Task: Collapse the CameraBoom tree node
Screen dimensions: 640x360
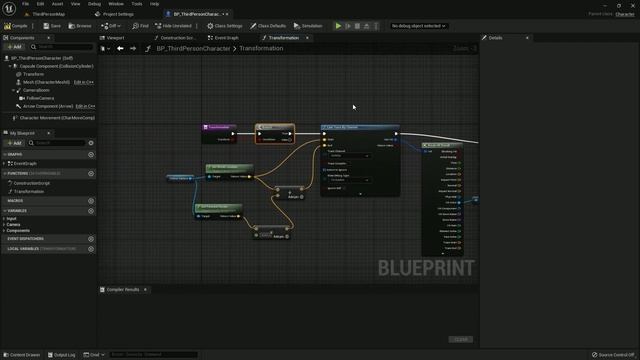Action: coord(13,90)
